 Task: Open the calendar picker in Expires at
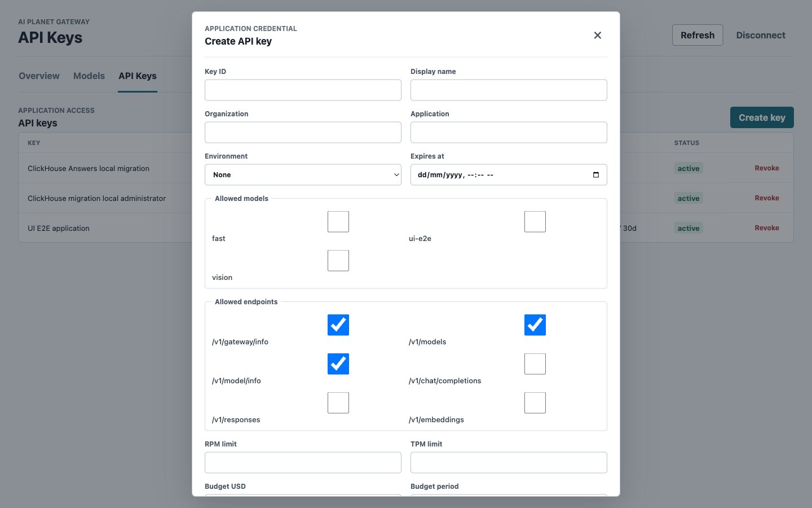tap(596, 175)
